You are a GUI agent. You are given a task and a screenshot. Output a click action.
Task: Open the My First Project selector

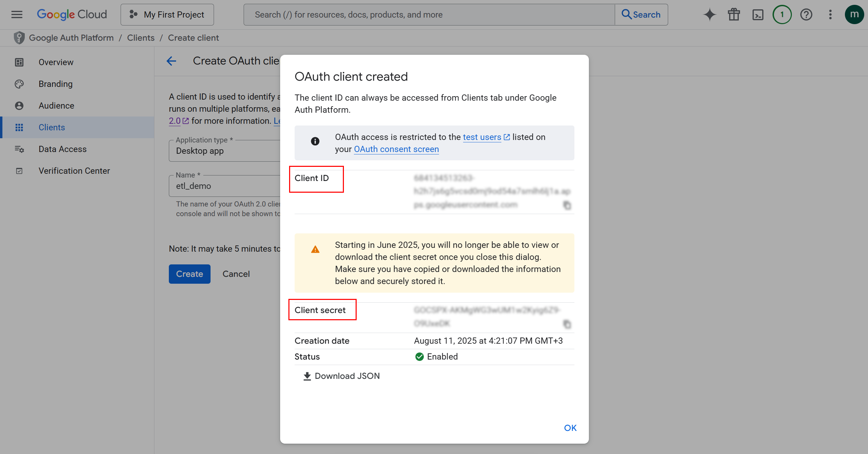click(x=167, y=14)
